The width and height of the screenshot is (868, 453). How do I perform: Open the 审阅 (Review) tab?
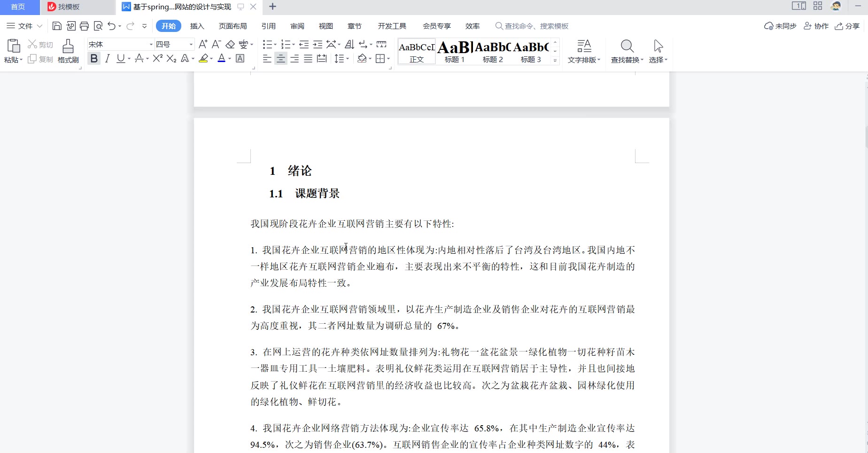point(297,26)
